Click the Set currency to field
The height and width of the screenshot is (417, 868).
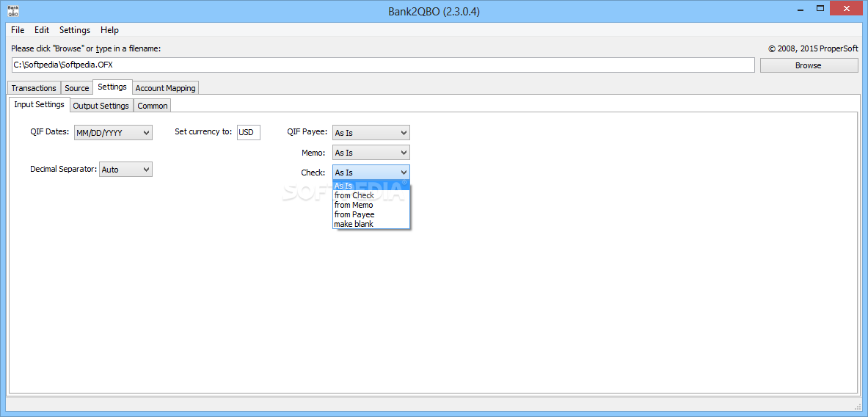(249, 132)
